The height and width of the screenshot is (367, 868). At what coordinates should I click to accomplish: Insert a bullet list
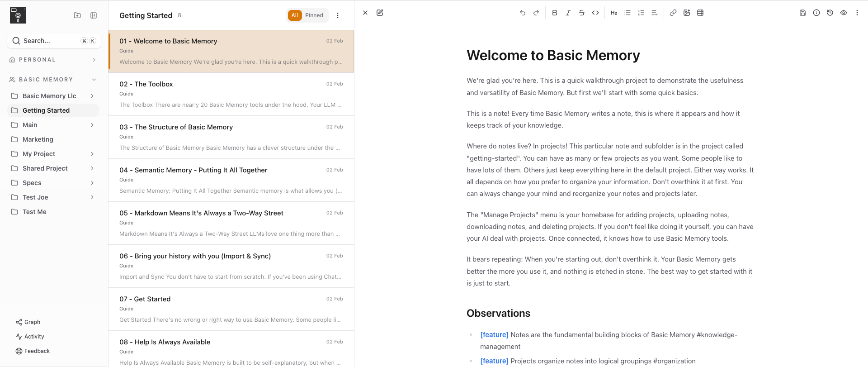[627, 13]
